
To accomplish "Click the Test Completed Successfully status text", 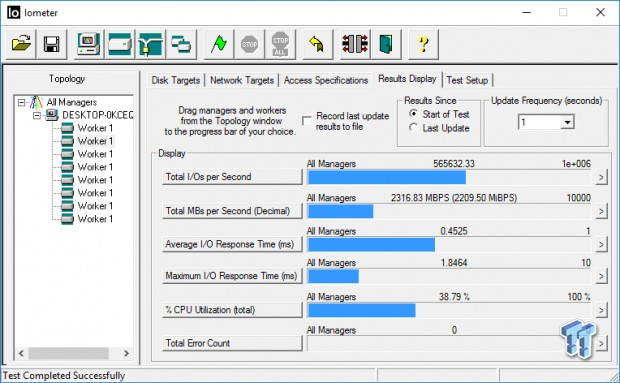I will pyautogui.click(x=64, y=375).
